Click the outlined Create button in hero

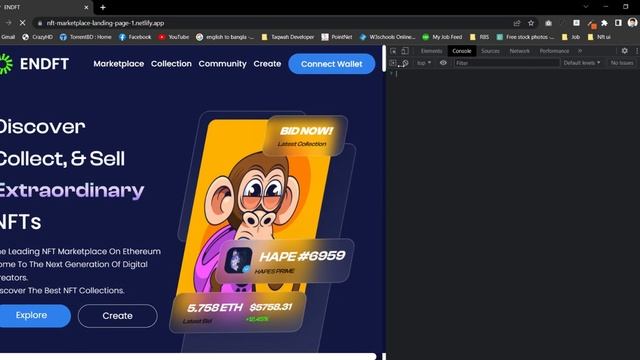point(118,316)
